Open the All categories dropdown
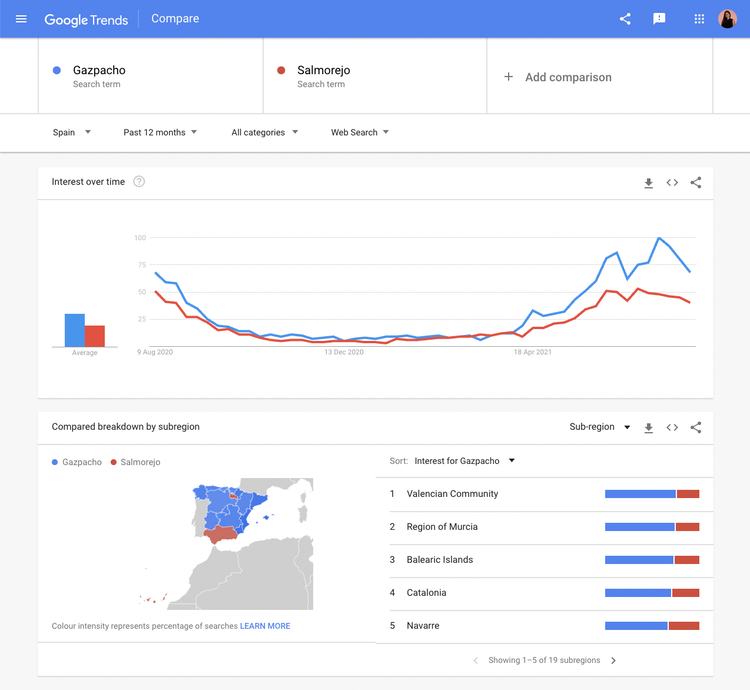The width and height of the screenshot is (750, 690). click(265, 132)
